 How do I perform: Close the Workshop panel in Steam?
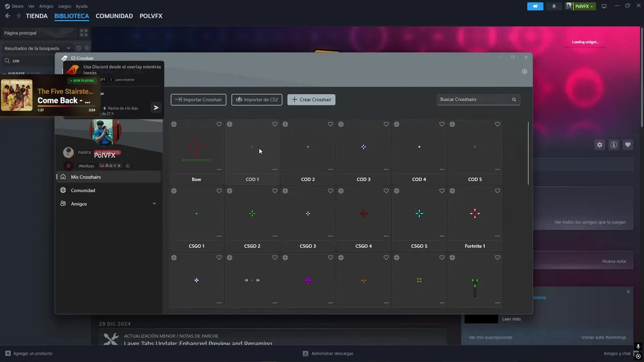628,292
